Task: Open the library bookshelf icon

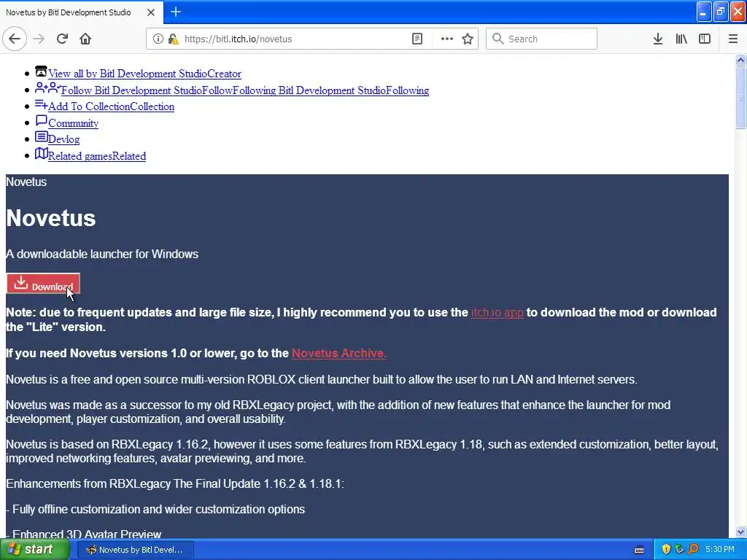Action: (x=681, y=39)
